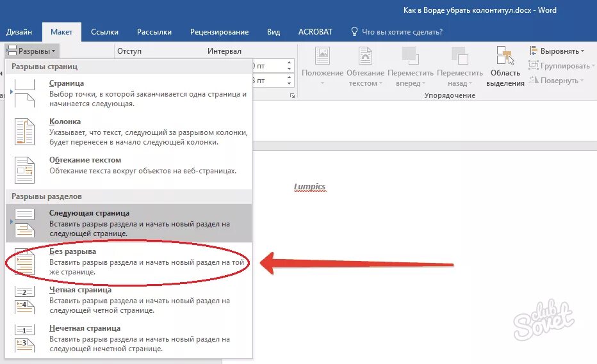Open the Разрывы breaks dropdown
The height and width of the screenshot is (364, 597).
pyautogui.click(x=31, y=51)
